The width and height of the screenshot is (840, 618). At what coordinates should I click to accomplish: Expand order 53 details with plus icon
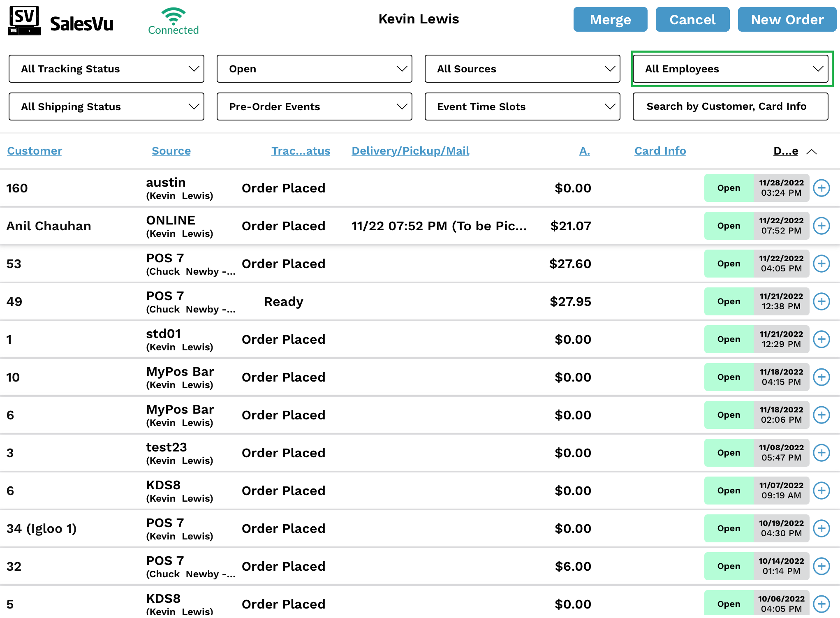(x=821, y=264)
